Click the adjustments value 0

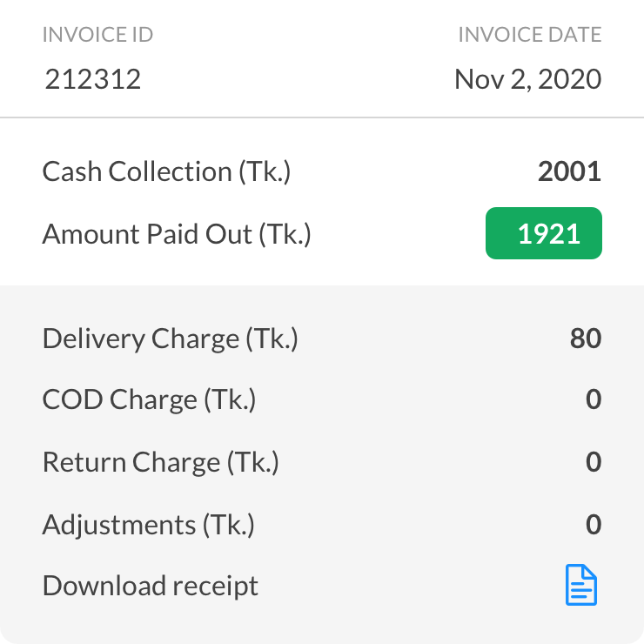tap(594, 524)
